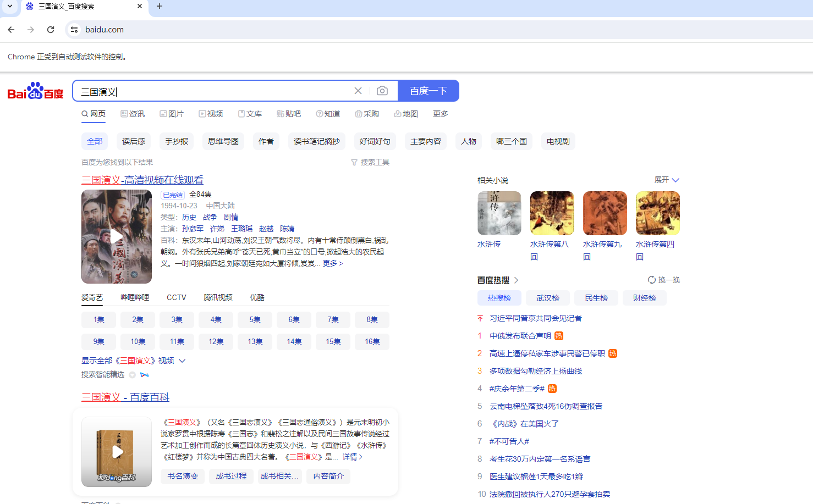Click genre link 历史
The height and width of the screenshot is (504, 813).
click(189, 217)
